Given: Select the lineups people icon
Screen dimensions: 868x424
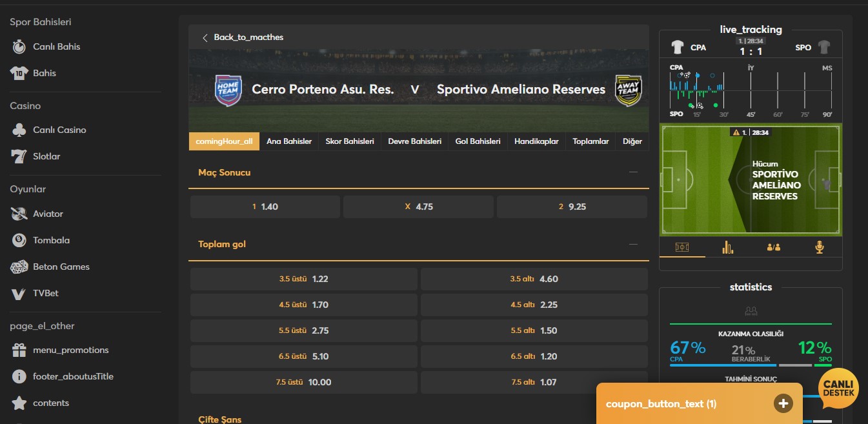Looking at the screenshot, I should tap(774, 247).
